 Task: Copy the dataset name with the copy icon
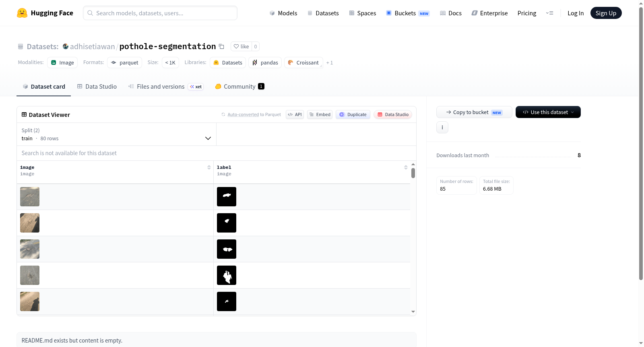click(x=221, y=46)
